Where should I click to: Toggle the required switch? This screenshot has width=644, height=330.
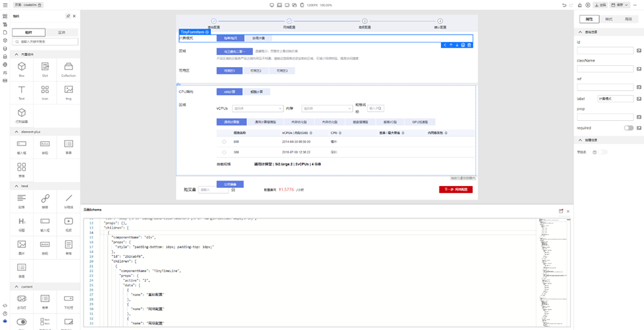pyautogui.click(x=628, y=127)
